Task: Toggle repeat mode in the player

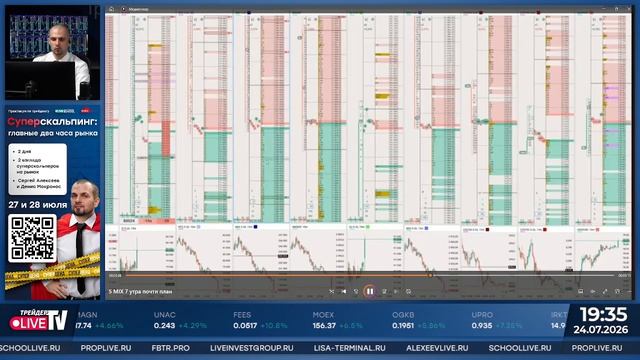Action: tap(408, 291)
